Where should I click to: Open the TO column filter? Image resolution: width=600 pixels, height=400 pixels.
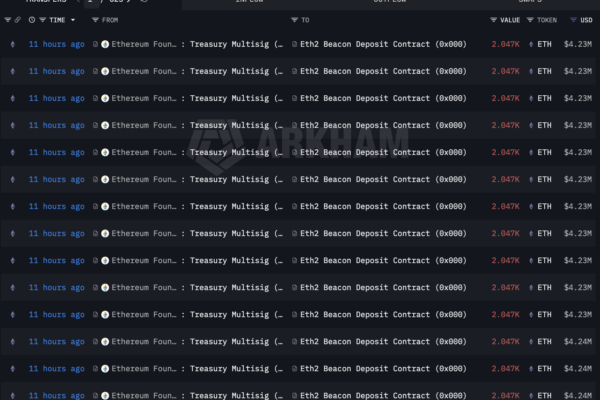point(294,19)
